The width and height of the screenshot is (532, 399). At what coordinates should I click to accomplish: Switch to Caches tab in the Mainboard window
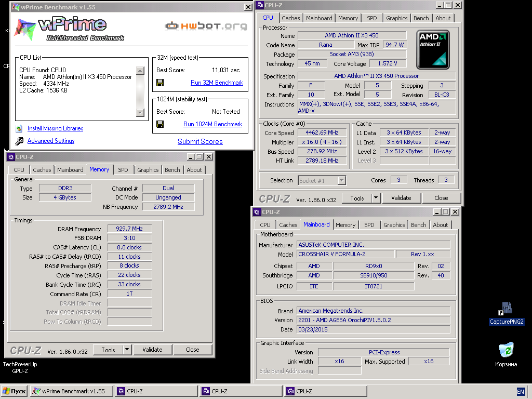[x=288, y=225]
